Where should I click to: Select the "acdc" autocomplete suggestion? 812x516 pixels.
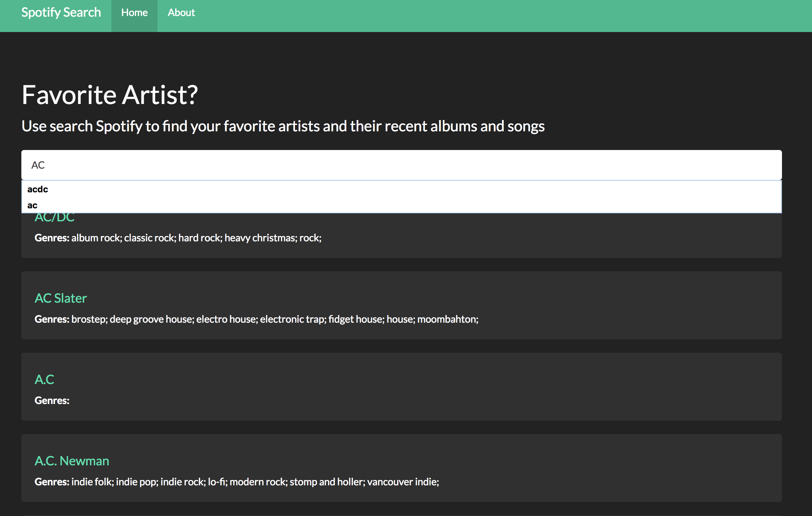(x=38, y=189)
